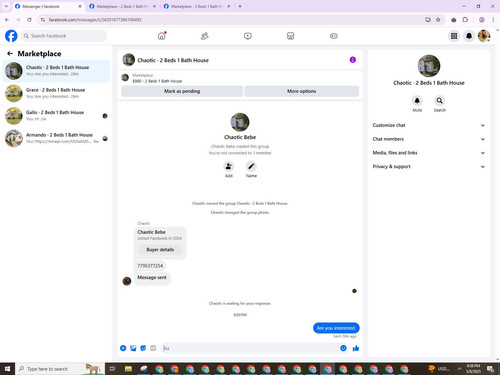
Task: Open tab search dropdown arrow in Chrome
Action: [x=6, y=6]
